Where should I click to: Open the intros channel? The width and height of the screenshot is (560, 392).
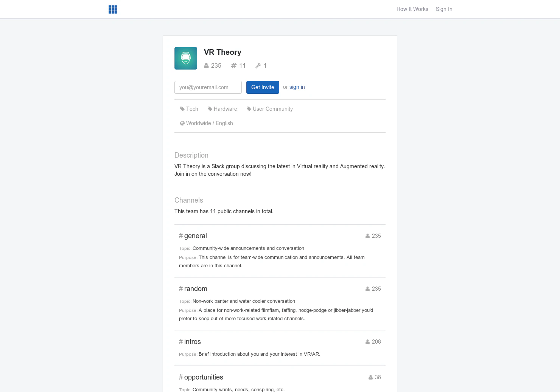point(192,342)
